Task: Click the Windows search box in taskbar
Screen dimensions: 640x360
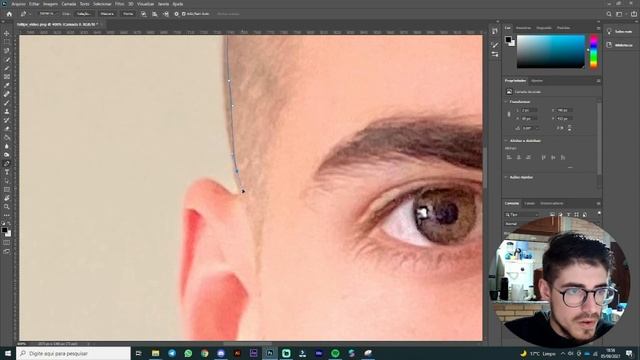Action: pyautogui.click(x=74, y=353)
